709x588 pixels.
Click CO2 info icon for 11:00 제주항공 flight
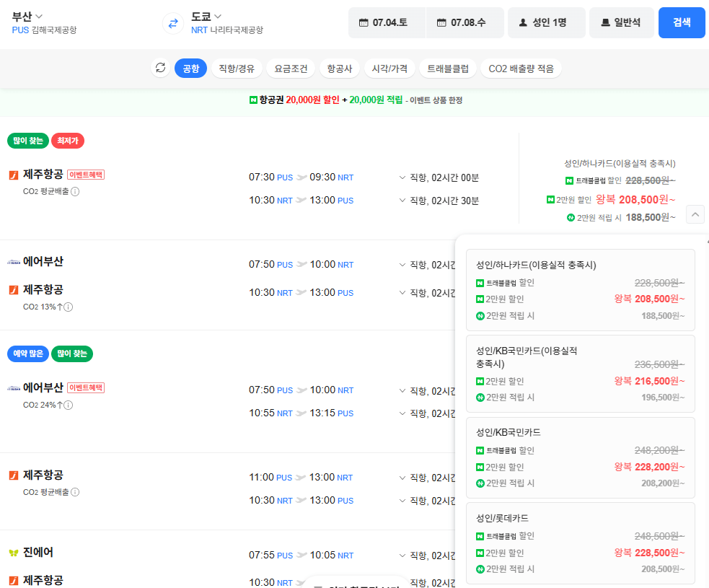tap(76, 492)
